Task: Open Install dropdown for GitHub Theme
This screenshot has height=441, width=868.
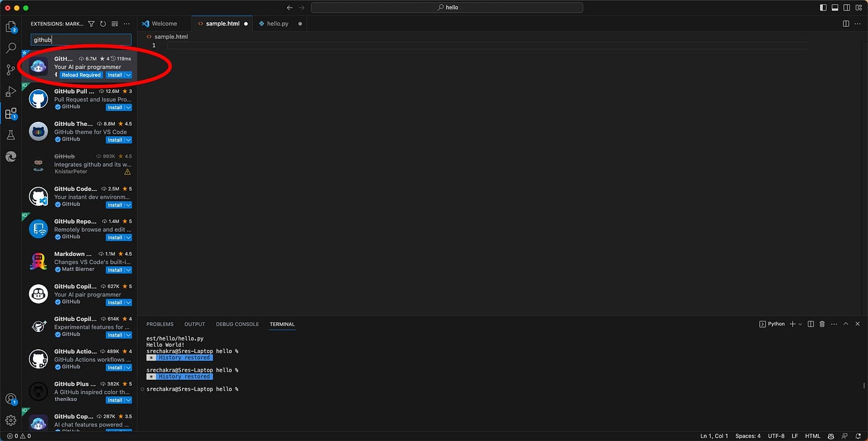Action: coord(128,140)
